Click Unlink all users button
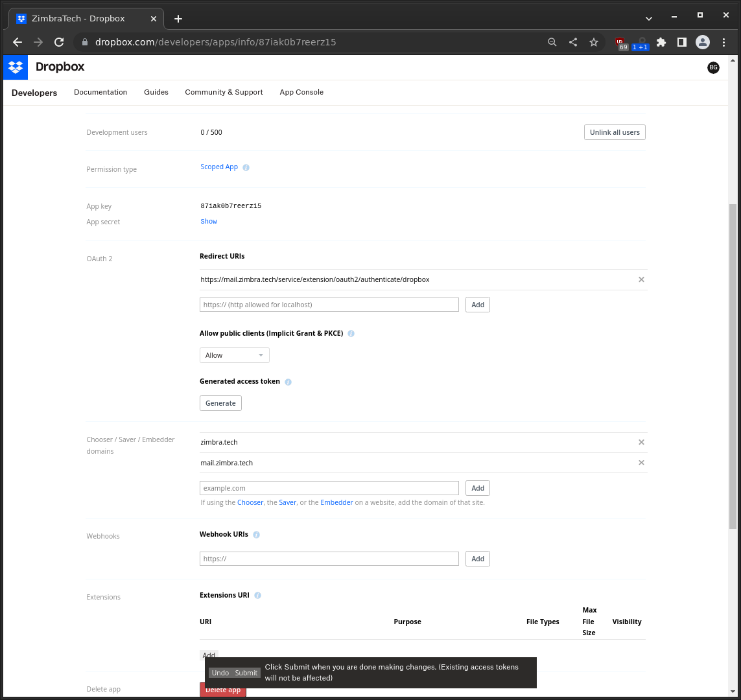The image size is (741, 700). pos(615,132)
